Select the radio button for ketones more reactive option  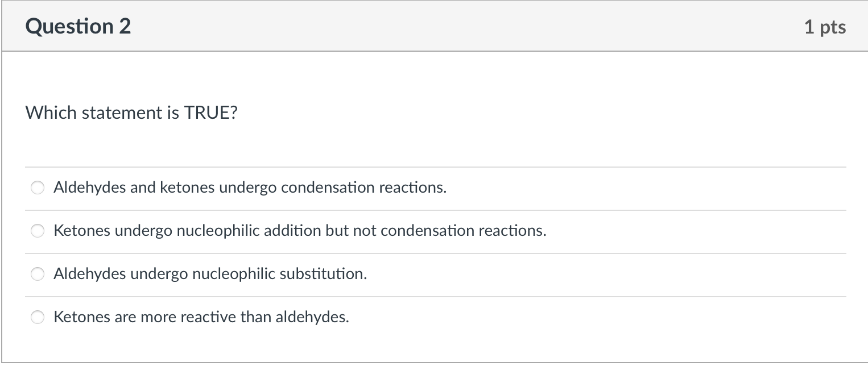pyautogui.click(x=37, y=317)
